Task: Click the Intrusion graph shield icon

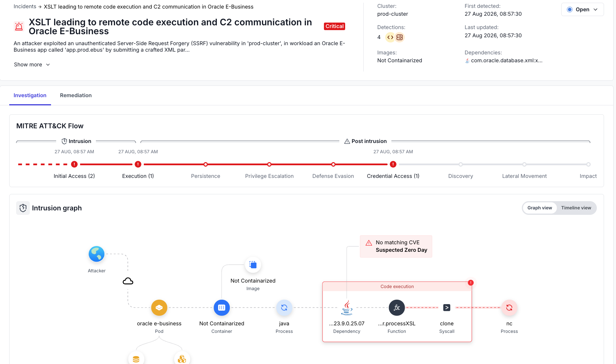Action: pos(23,208)
